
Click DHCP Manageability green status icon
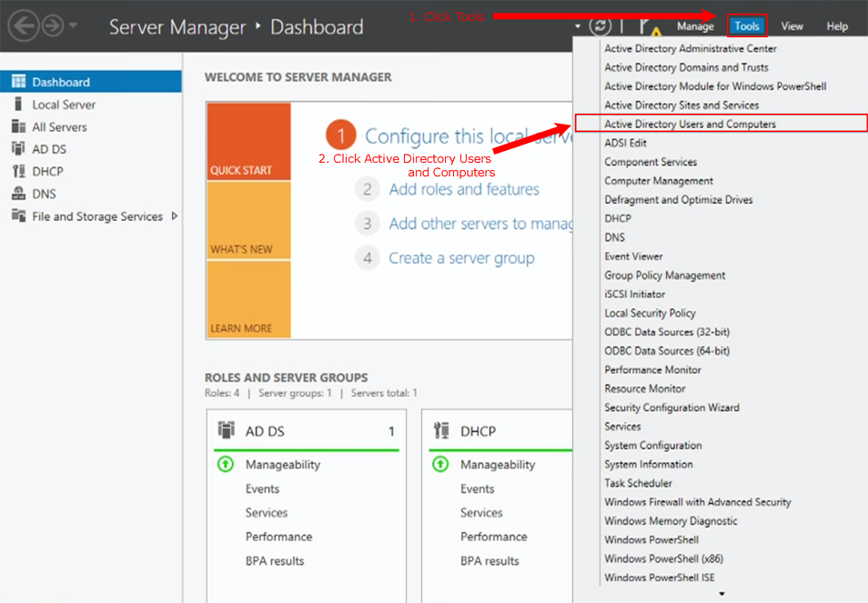(440, 464)
